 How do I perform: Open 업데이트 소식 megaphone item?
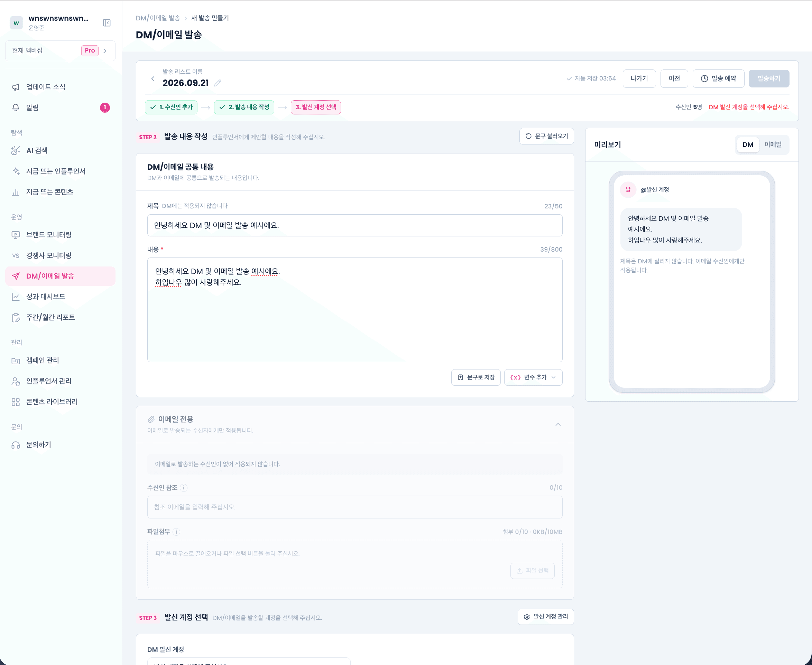coord(60,87)
